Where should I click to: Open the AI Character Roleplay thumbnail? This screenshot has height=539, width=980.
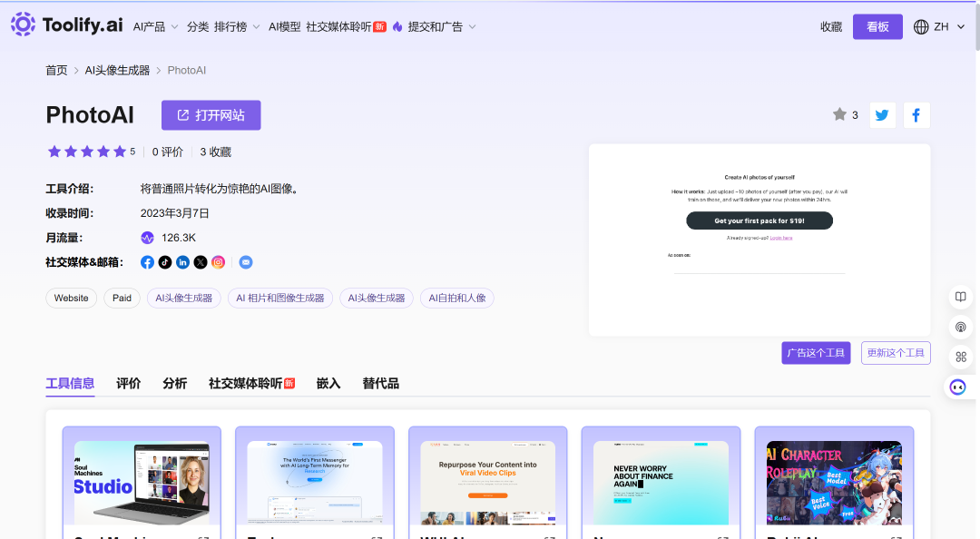pos(835,483)
